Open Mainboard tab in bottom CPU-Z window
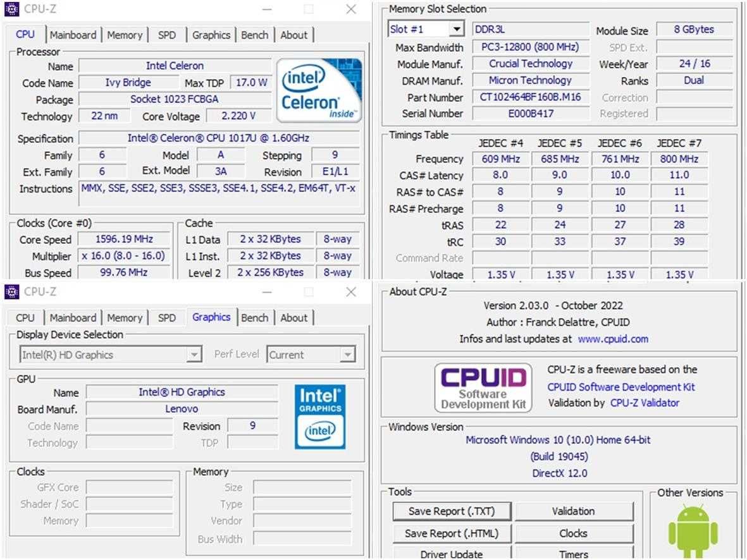Screen dimensions: 747x560 (73, 318)
